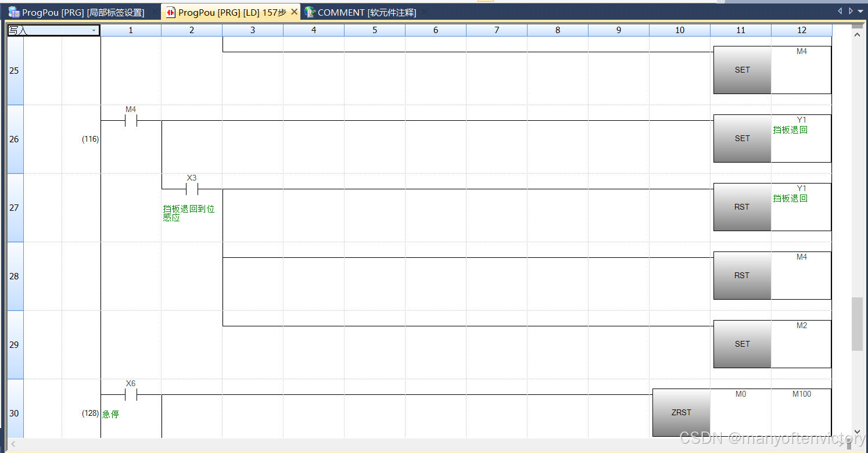The image size is (868, 453).
Task: Click the 挡板退回到位感应 comment
Action: [189, 213]
